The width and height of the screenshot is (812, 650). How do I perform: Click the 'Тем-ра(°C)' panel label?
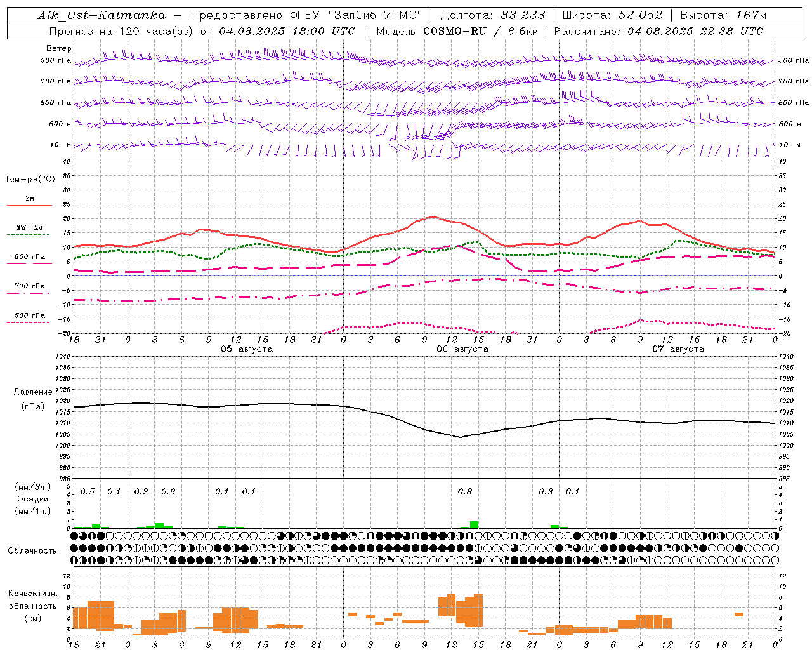(x=30, y=179)
